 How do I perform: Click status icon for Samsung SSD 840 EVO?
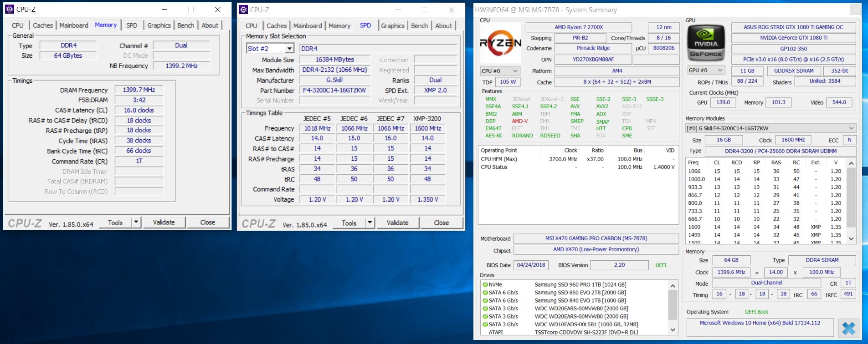pyautogui.click(x=485, y=301)
